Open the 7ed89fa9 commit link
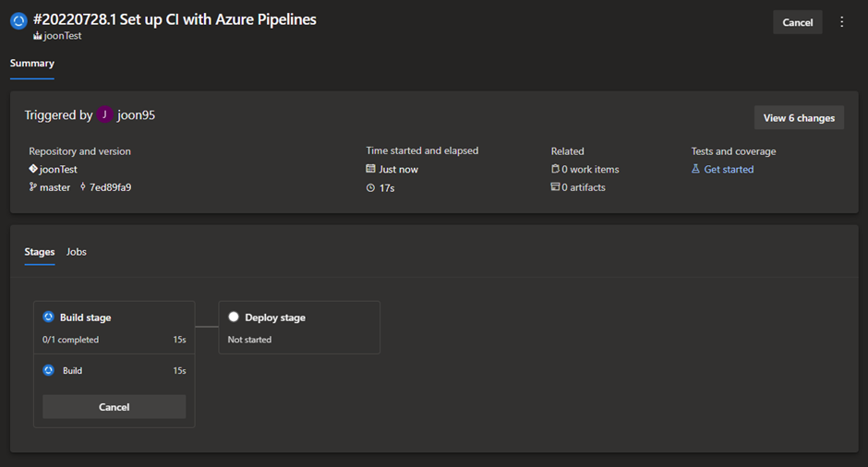Screen dimensions: 868x467 tap(110, 187)
